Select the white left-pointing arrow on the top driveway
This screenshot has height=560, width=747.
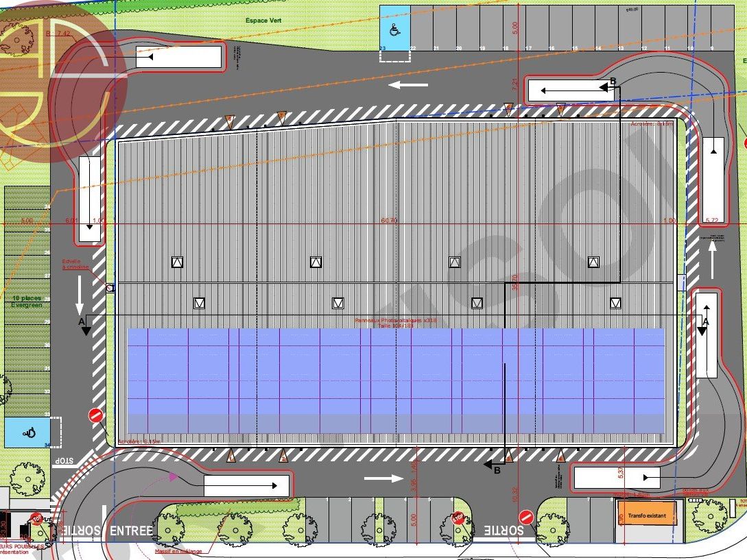point(408,85)
